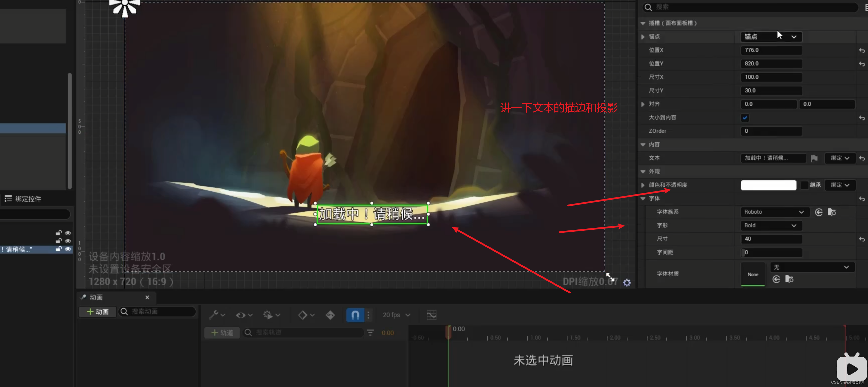868x387 pixels.
Task: Select the wrench settings icon in animation toolbar
Action: [215, 315]
